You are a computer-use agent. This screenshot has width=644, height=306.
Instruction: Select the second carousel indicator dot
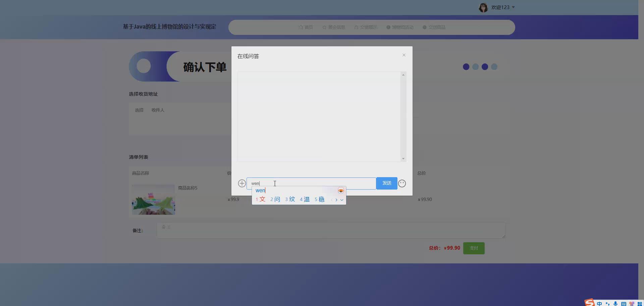[x=475, y=67]
